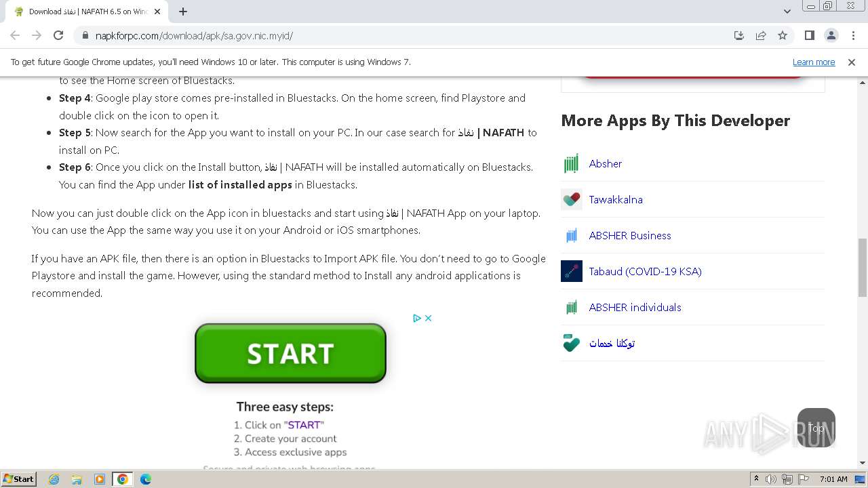
Task: Close the NAFATH download tab
Action: 157,12
